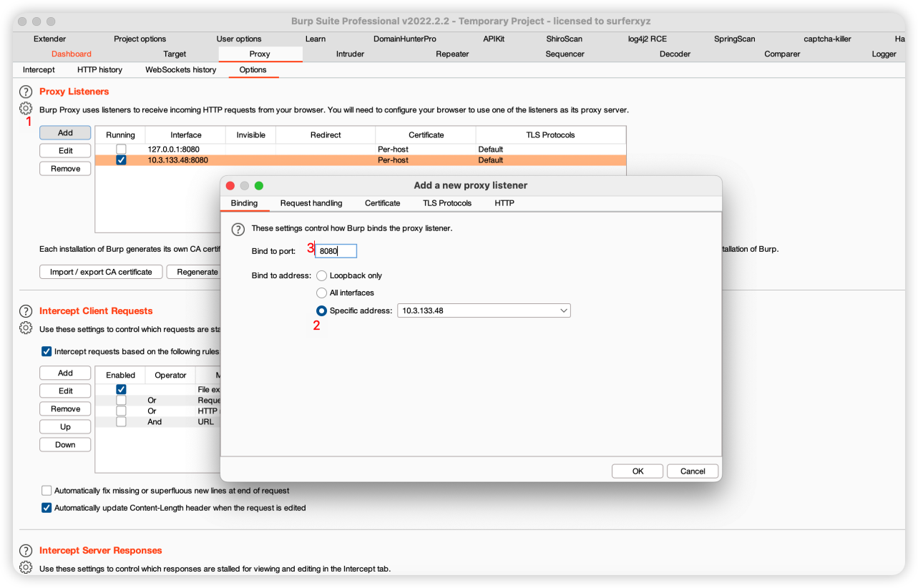Open Request handling tab in dialog
The image size is (918, 588).
tap(311, 203)
